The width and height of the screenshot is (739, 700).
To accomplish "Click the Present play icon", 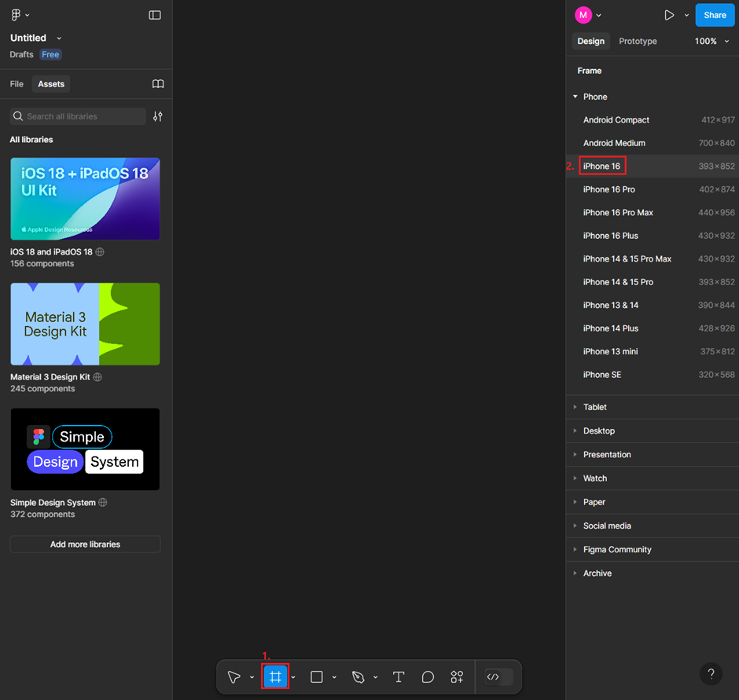I will [669, 15].
